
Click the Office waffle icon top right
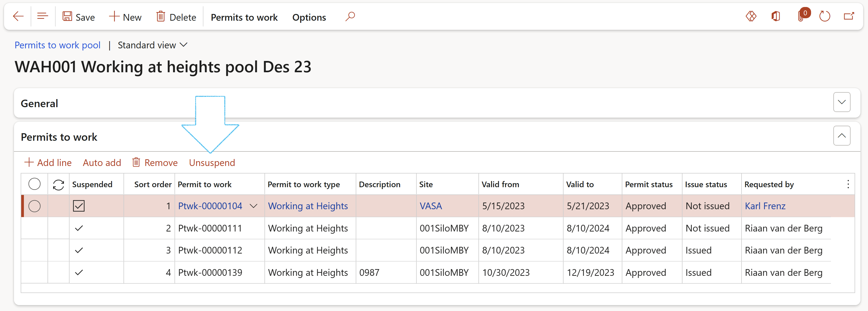[x=775, y=17]
